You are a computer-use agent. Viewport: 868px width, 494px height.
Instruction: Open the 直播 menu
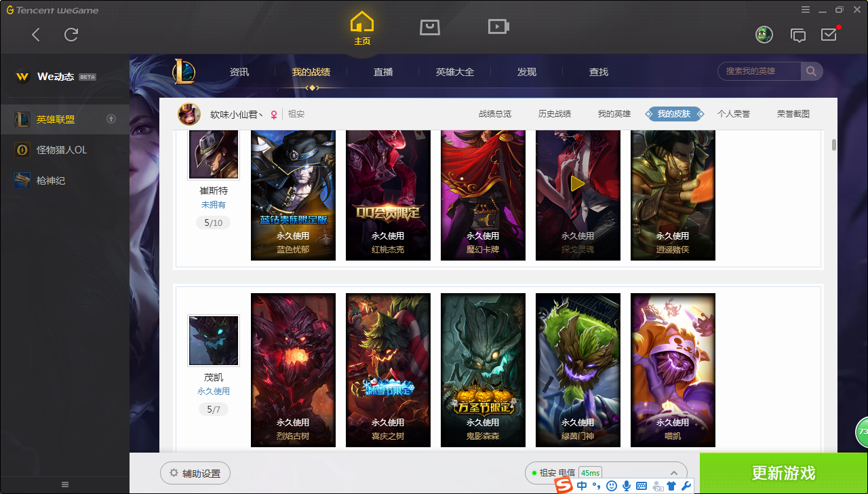(383, 72)
